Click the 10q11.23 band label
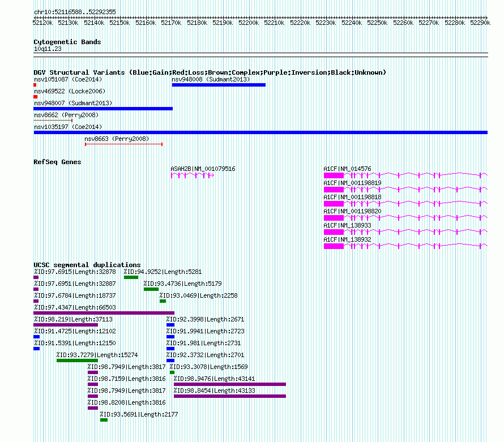 48,49
